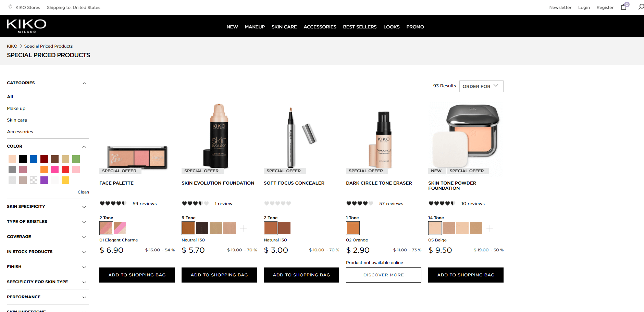This screenshot has height=312, width=644.
Task: Expand the In Stock Products filter
Action: click(84, 252)
